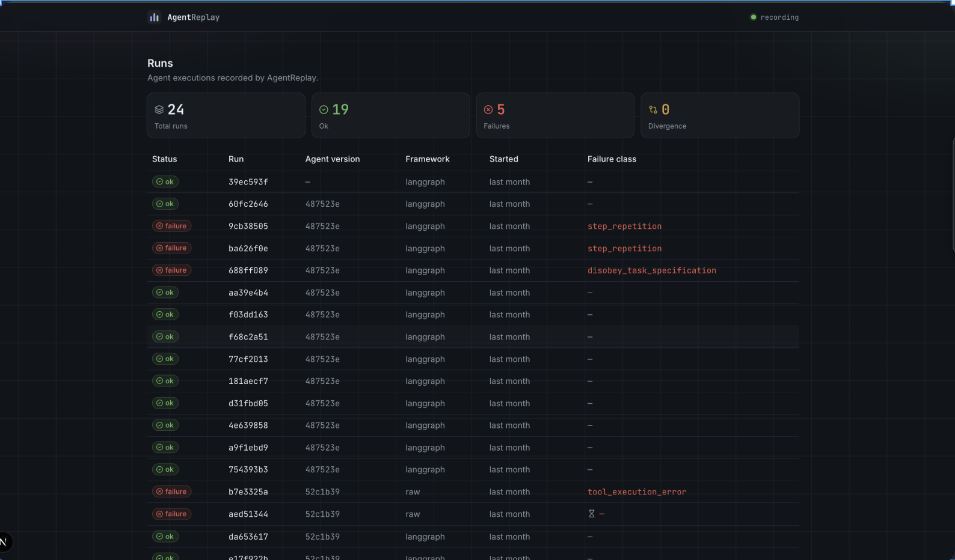
Task: Open run 688ff089
Action: 248,270
